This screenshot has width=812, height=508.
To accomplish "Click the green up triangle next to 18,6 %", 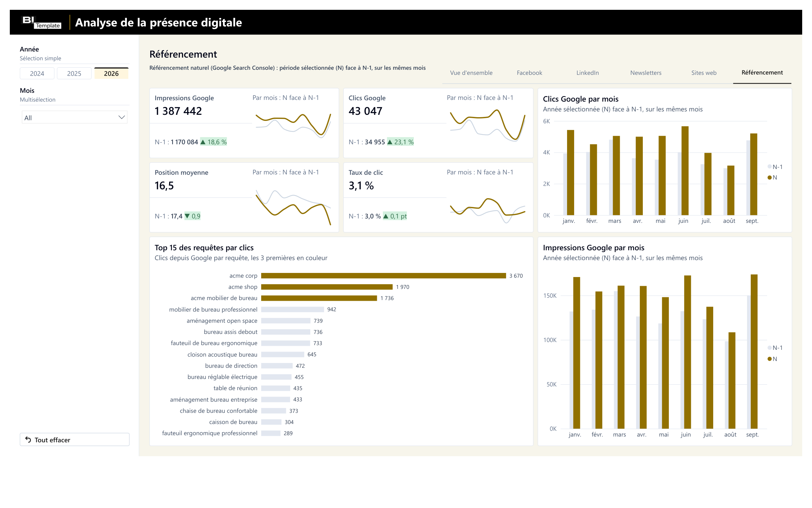I will point(203,142).
